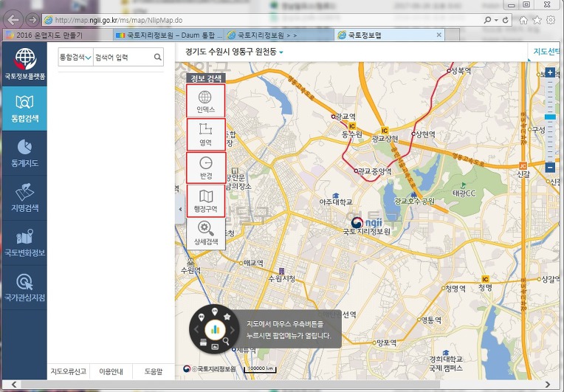Click 청명역 station label on map
564x392 pixels.
point(455,289)
